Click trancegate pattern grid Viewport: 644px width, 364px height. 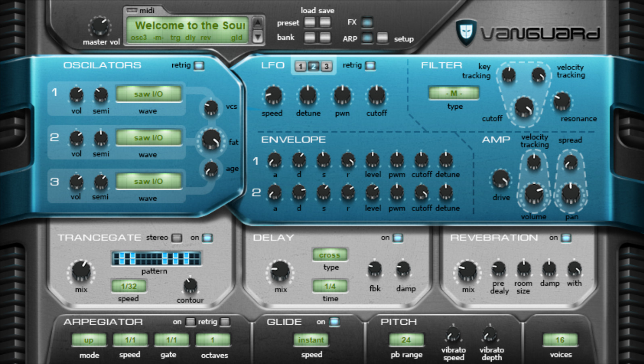(x=156, y=259)
